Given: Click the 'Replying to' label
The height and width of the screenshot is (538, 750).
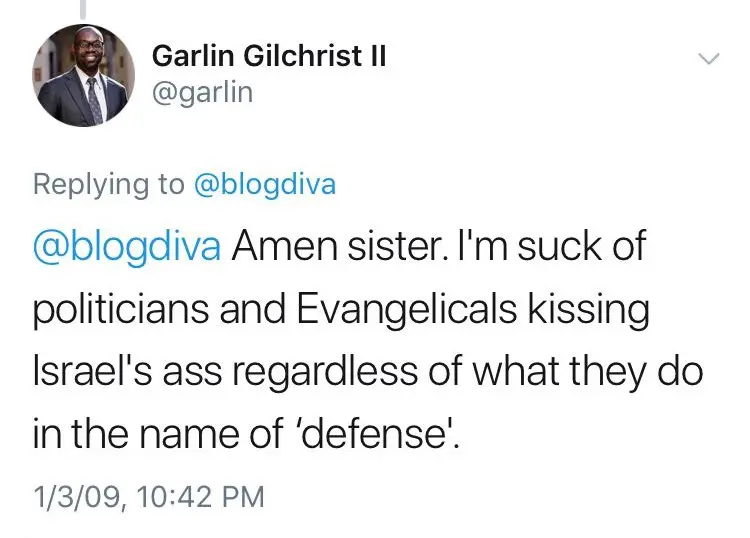Looking at the screenshot, I should [x=109, y=184].
